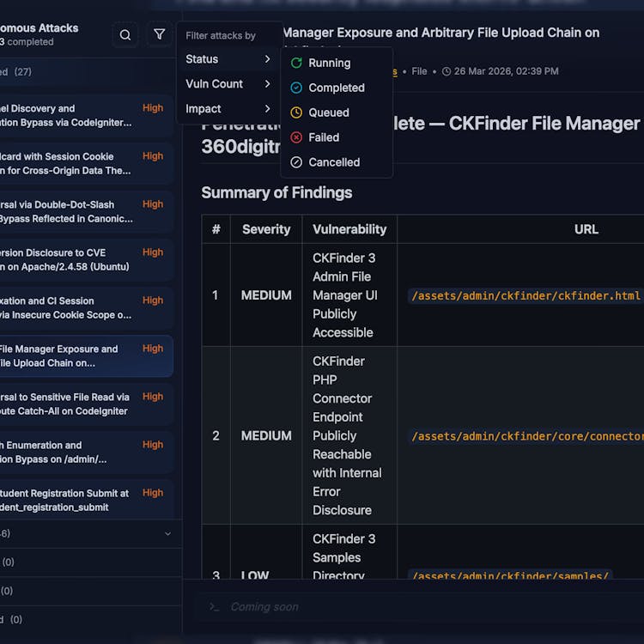Expand the Status filter submenu
The height and width of the screenshot is (644, 644).
(x=228, y=59)
